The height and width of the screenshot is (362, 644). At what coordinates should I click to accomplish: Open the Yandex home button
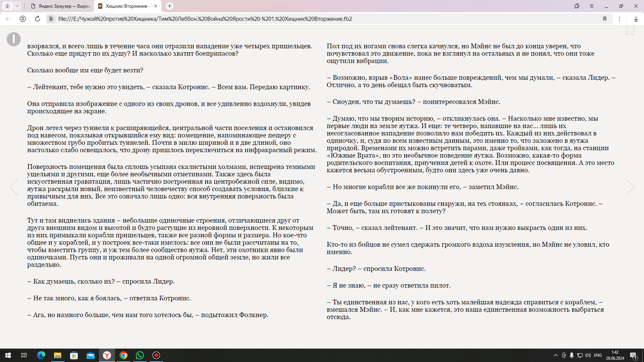[x=23, y=19]
